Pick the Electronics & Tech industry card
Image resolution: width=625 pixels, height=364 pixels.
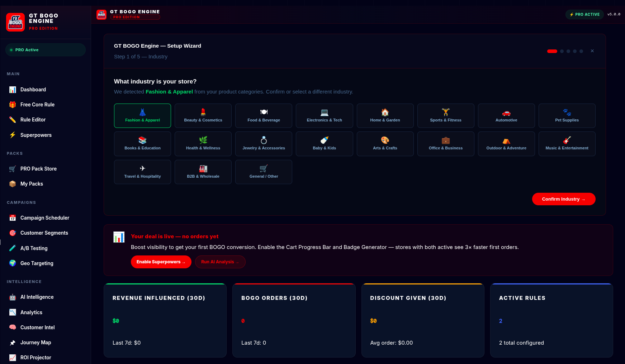(x=325, y=116)
